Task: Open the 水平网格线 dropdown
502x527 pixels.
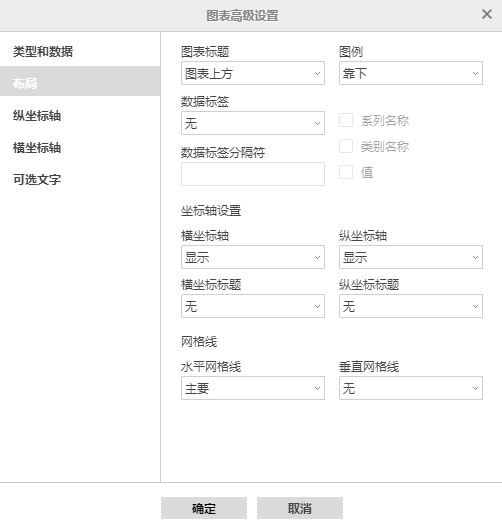Action: pyautogui.click(x=253, y=388)
